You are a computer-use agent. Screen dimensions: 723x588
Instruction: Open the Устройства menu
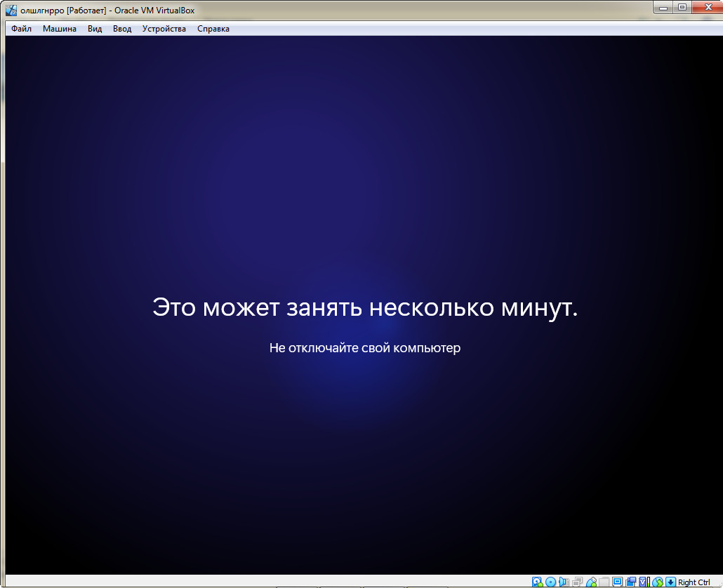[x=164, y=29]
